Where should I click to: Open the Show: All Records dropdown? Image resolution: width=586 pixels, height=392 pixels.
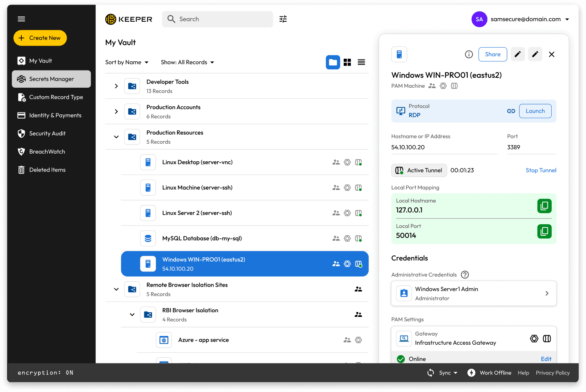pyautogui.click(x=188, y=62)
